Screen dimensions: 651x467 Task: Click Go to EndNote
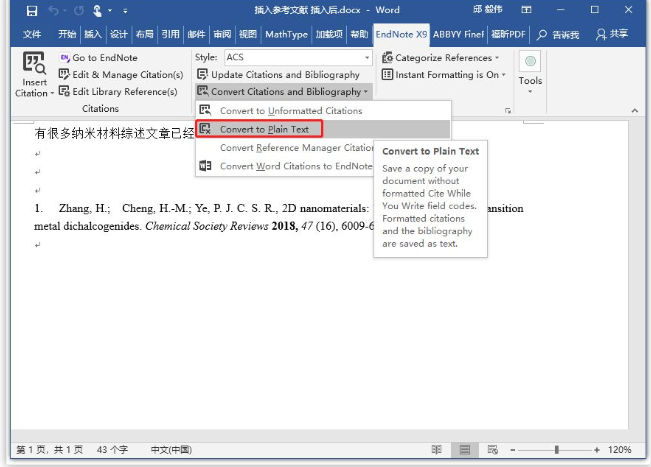point(99,58)
